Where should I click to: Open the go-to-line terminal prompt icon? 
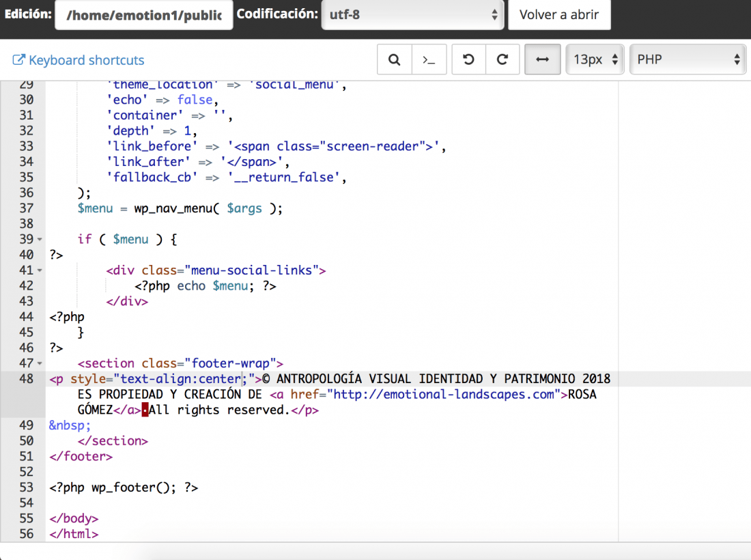(429, 59)
